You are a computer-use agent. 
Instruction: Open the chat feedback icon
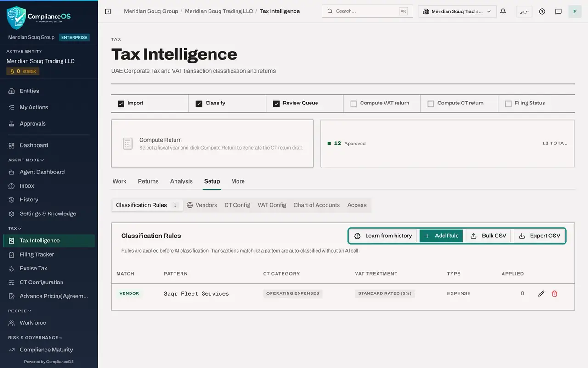559,11
